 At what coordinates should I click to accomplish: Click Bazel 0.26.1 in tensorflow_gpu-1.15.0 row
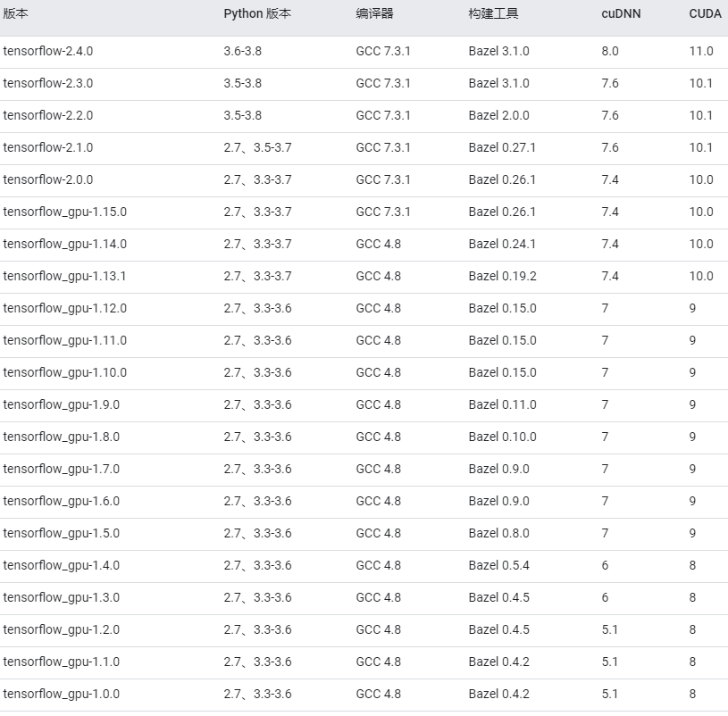(x=502, y=212)
